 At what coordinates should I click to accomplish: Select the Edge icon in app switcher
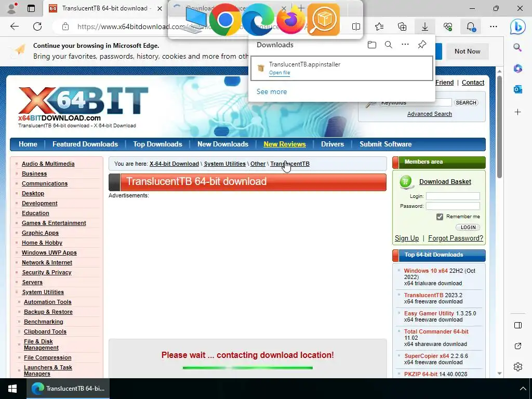[x=258, y=20]
